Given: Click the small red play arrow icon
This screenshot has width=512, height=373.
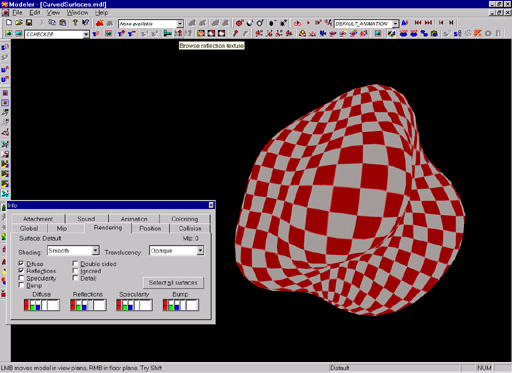Looking at the screenshot, I should click(x=308, y=23).
